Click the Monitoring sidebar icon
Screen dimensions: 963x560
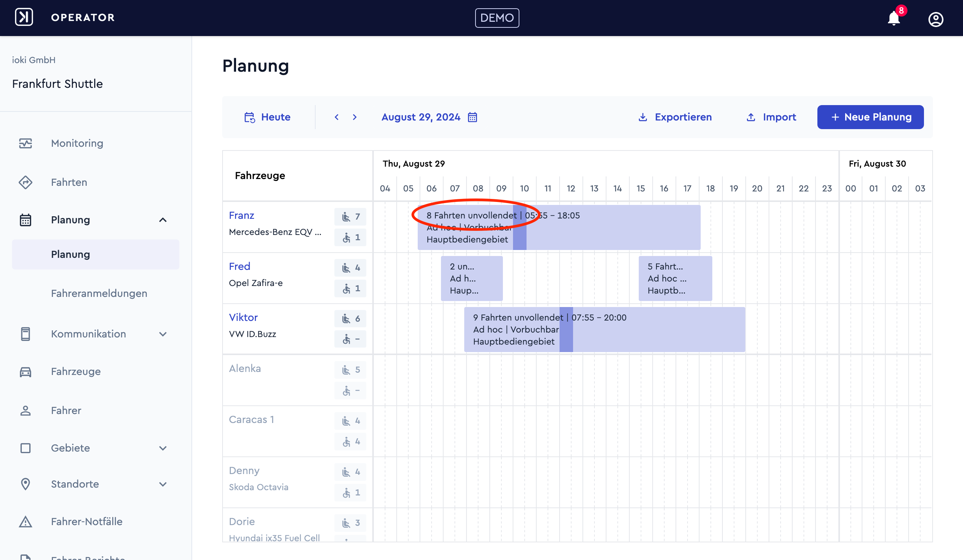tap(26, 143)
